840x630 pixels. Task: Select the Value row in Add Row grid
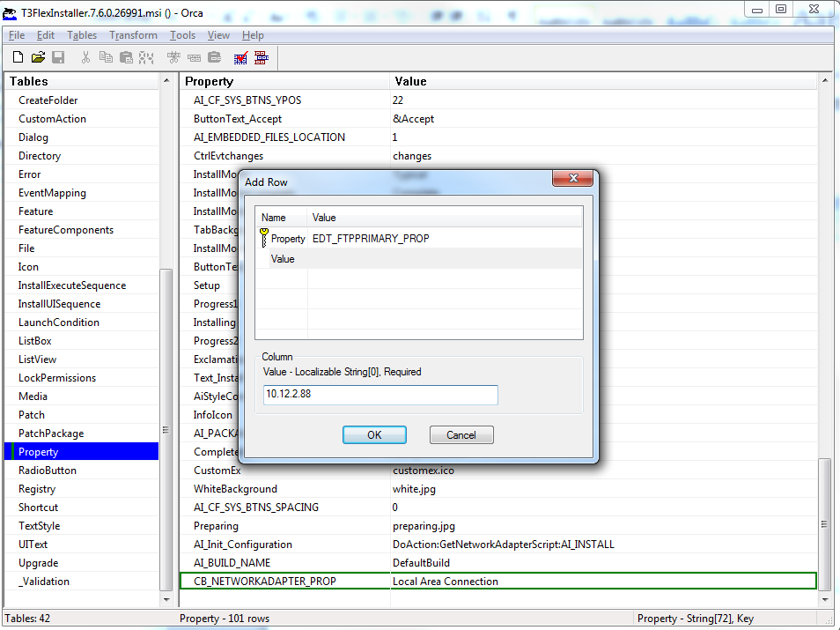(x=419, y=258)
